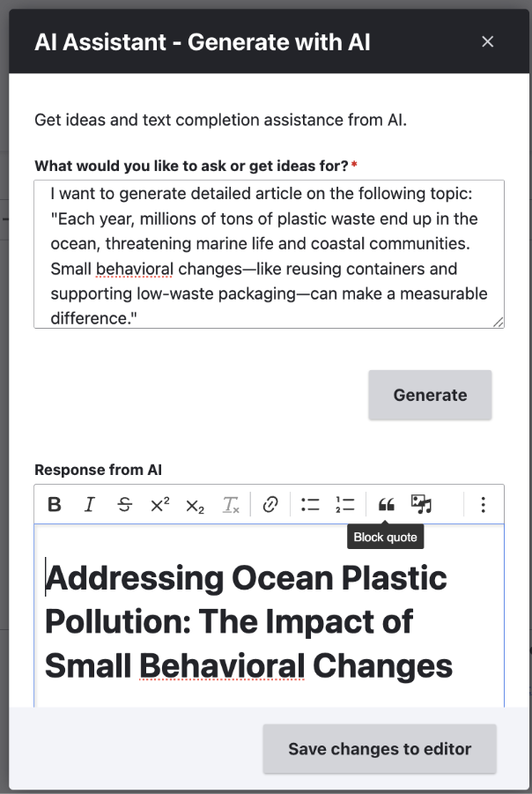
Task: Click the Generate button
Action: (x=430, y=395)
